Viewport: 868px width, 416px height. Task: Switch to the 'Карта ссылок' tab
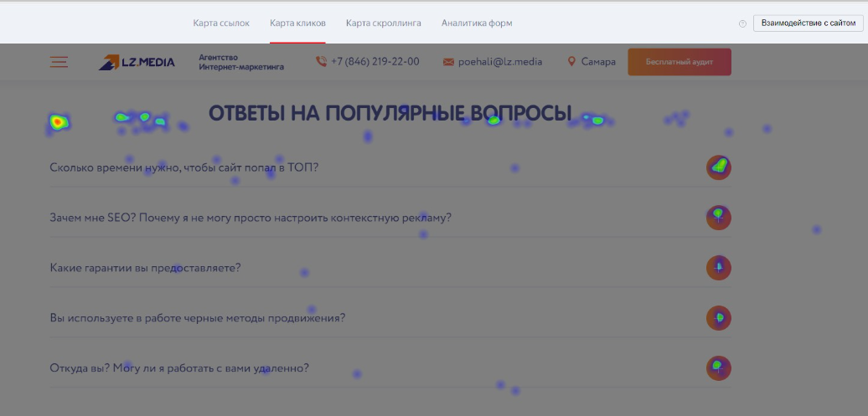pyautogui.click(x=221, y=23)
